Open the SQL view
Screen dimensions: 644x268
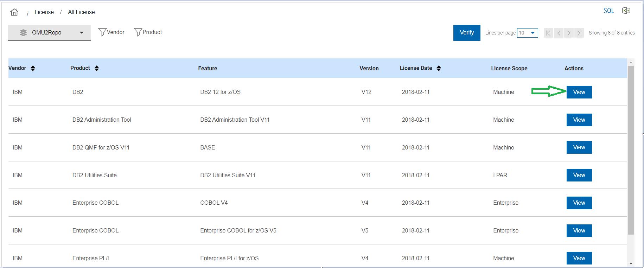tap(608, 11)
